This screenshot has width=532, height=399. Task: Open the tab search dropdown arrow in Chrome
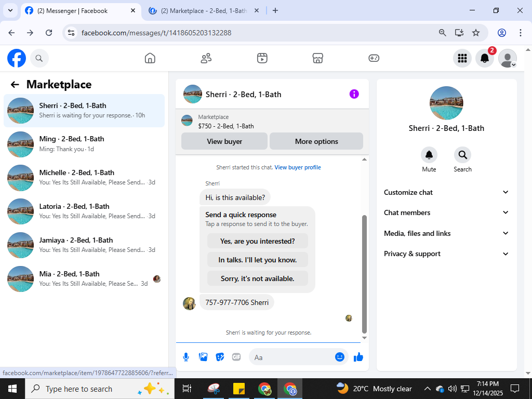[10, 10]
